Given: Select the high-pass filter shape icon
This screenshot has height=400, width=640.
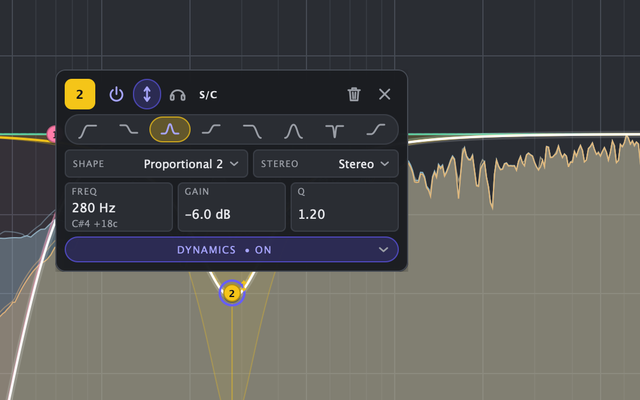Looking at the screenshot, I should [88, 130].
